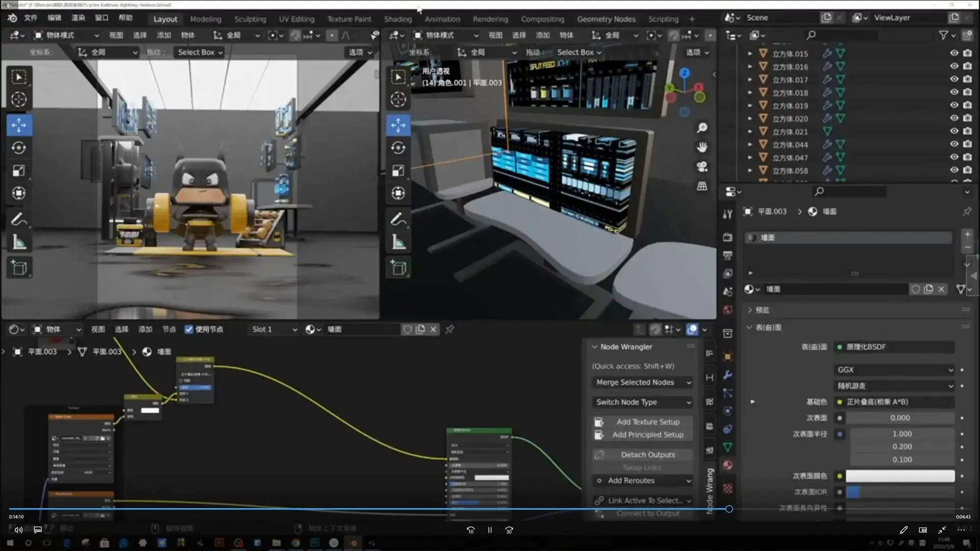
Task: Click the Add Principled Setup button
Action: (647, 435)
